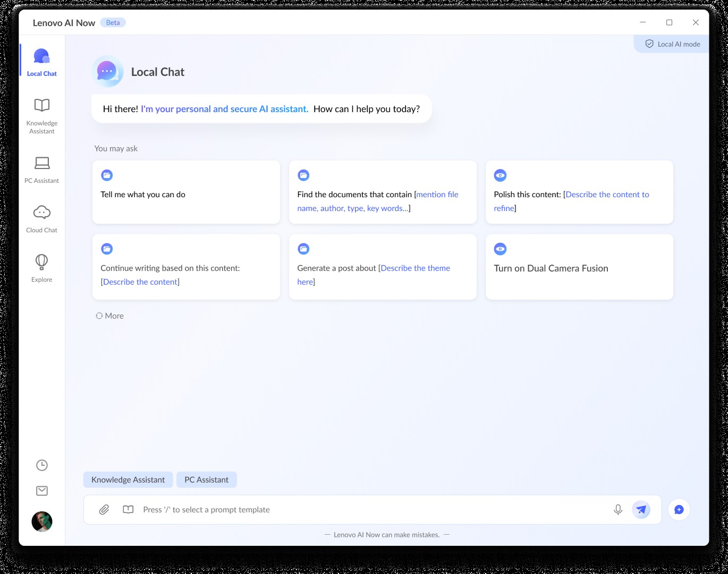Viewport: 728px width, 574px height.
Task: Select 'Turn on Dual Camera Fusion' card
Action: (579, 267)
